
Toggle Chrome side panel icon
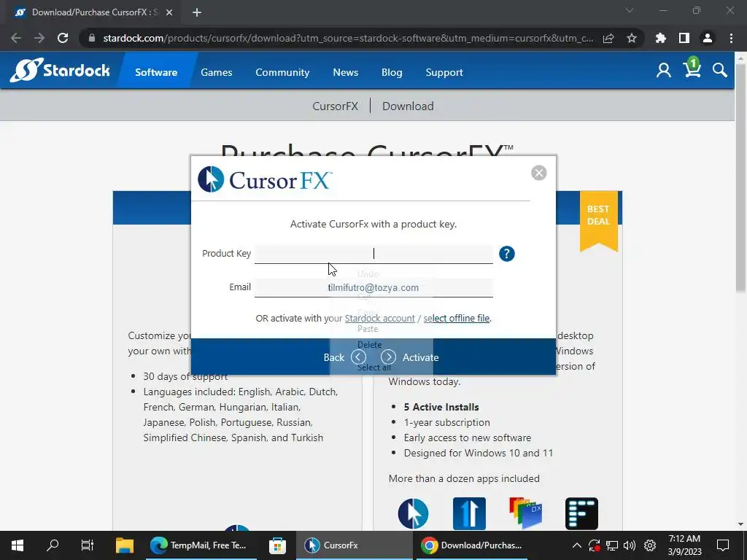coord(684,38)
